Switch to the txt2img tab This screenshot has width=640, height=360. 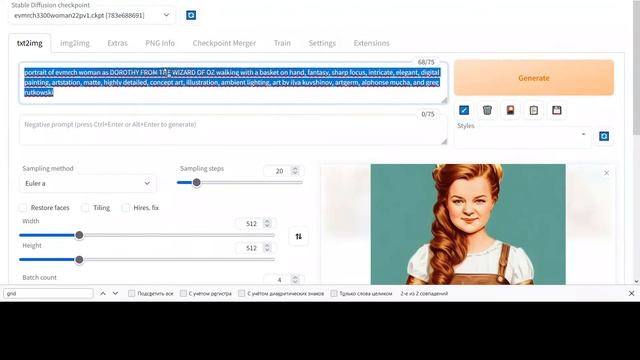[x=29, y=43]
